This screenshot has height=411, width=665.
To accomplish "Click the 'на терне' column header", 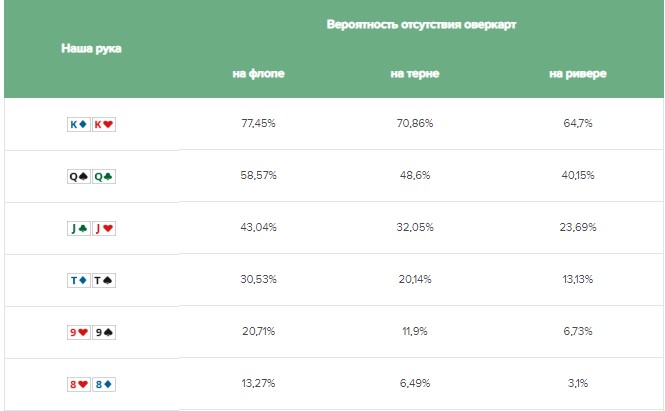I will click(x=415, y=74).
